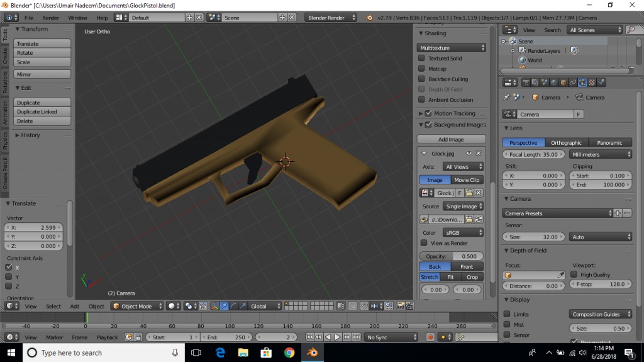Screen dimensions: 644x362
Task: Toggle the Motion Tracking checkbox
Action: pos(428,113)
